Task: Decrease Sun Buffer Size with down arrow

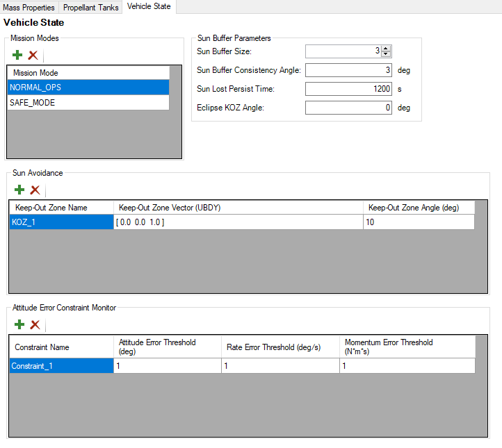Action: coord(387,54)
